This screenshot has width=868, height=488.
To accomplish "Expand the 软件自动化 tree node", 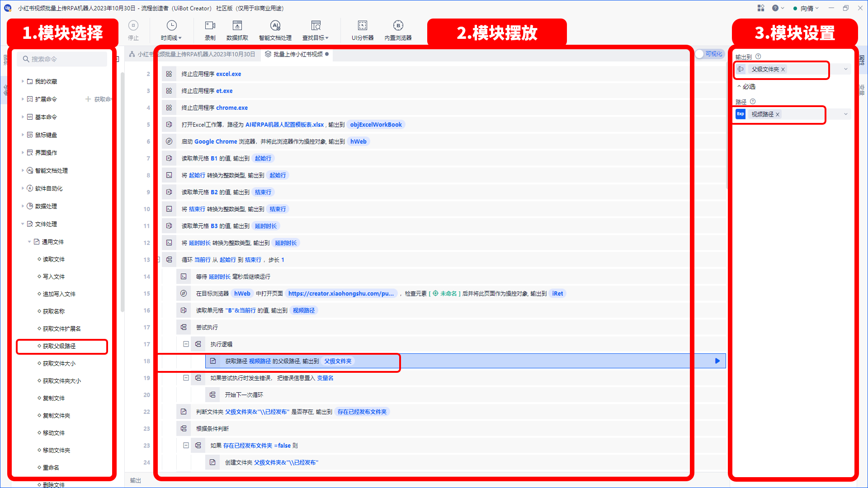I will tap(23, 188).
